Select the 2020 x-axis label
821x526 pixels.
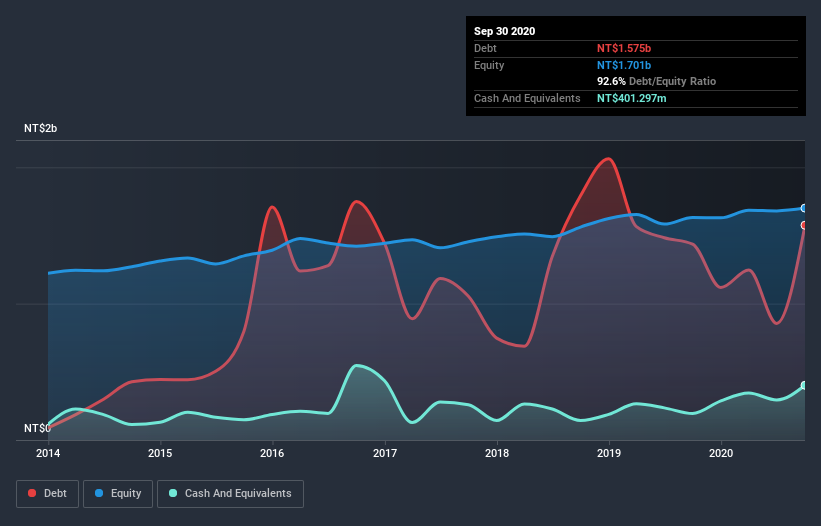[x=721, y=453]
